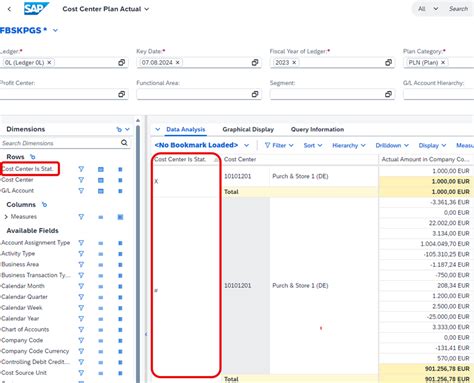
Task: Filter the Company Code field
Action: point(81,340)
